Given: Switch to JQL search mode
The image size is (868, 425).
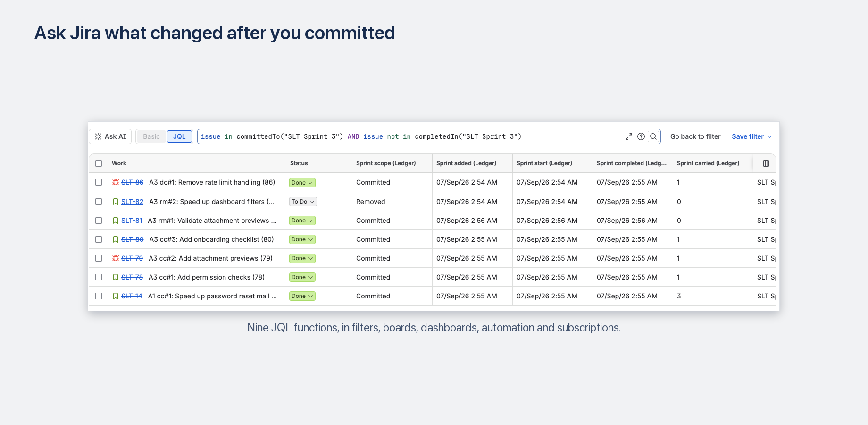Looking at the screenshot, I should point(179,136).
